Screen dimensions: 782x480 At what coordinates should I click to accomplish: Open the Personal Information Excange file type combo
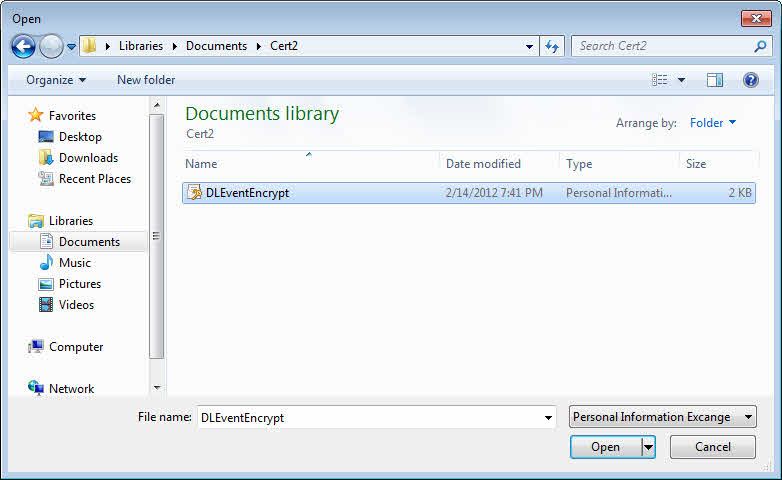tap(662, 417)
